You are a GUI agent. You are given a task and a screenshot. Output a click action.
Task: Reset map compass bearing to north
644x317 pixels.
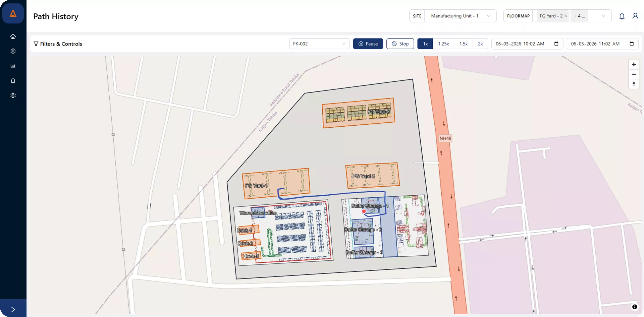point(634,84)
